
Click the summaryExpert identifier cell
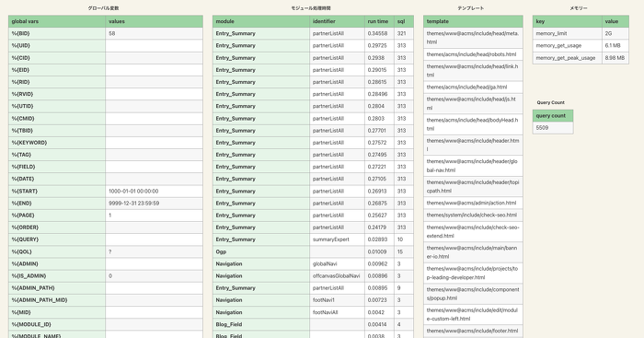coord(337,239)
